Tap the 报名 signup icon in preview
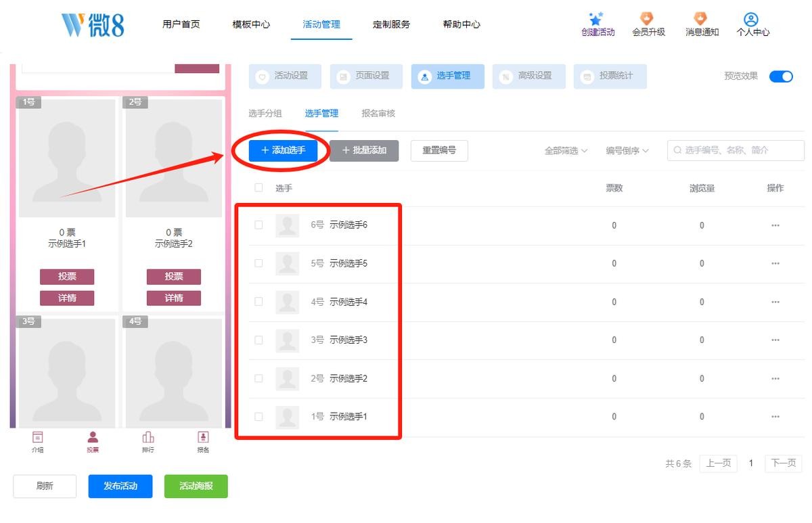 point(203,438)
